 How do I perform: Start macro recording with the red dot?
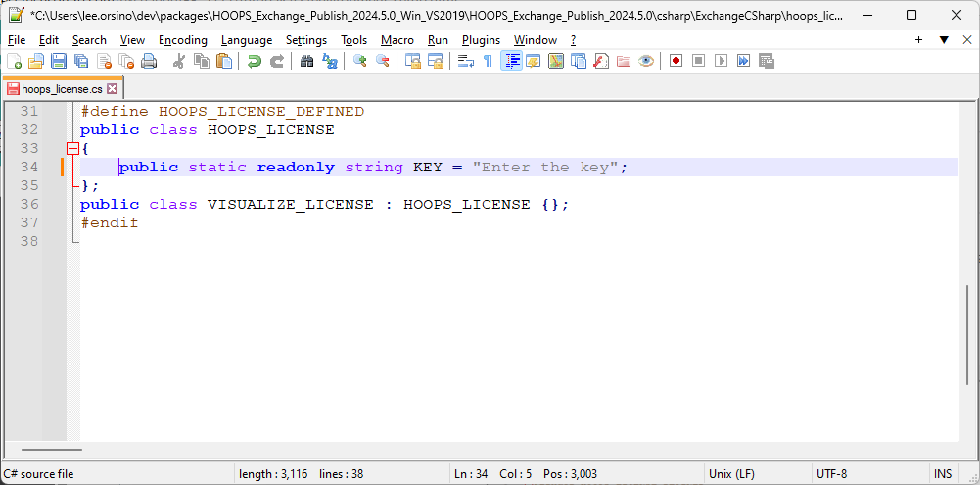point(676,61)
